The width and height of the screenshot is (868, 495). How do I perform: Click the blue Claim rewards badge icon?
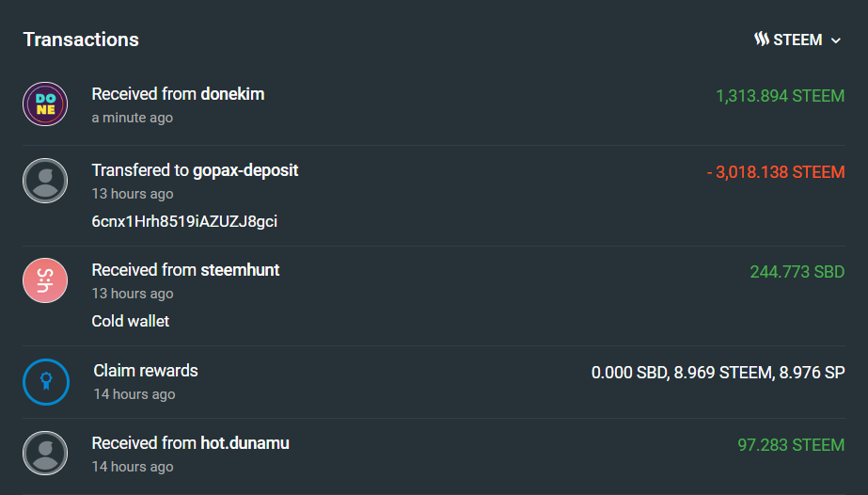pos(45,381)
